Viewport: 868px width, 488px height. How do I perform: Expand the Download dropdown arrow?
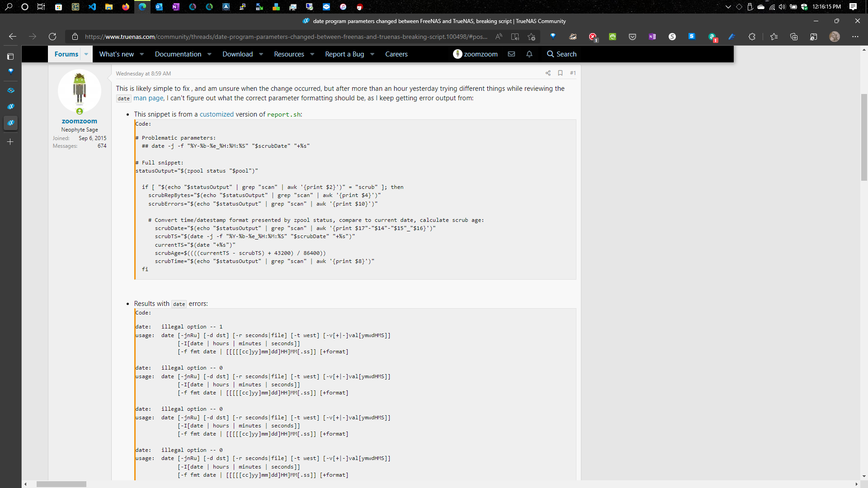(x=261, y=54)
